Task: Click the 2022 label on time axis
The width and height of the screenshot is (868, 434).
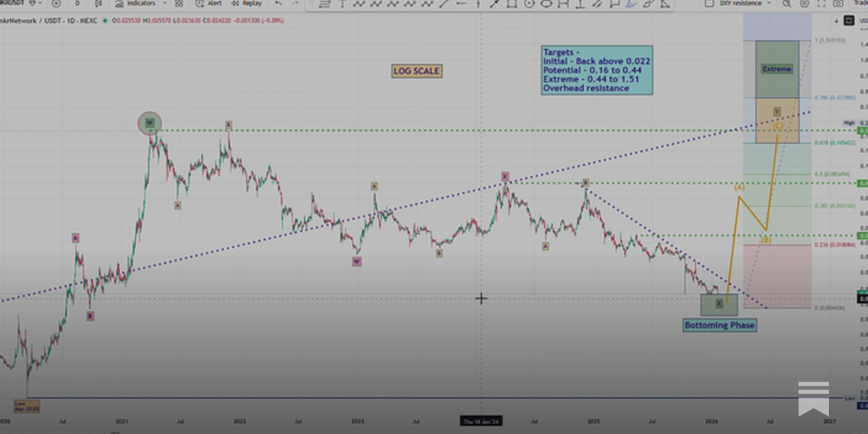Action: [x=240, y=422]
